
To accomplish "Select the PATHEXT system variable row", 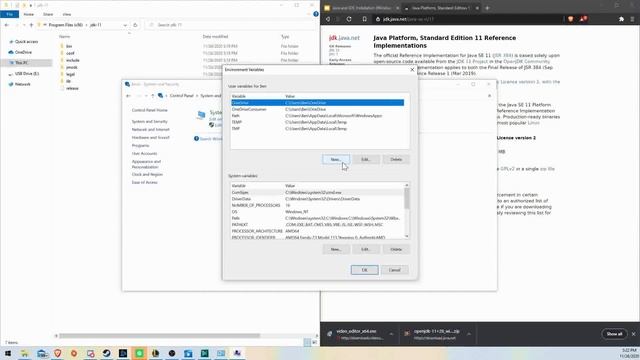I will point(317,224).
